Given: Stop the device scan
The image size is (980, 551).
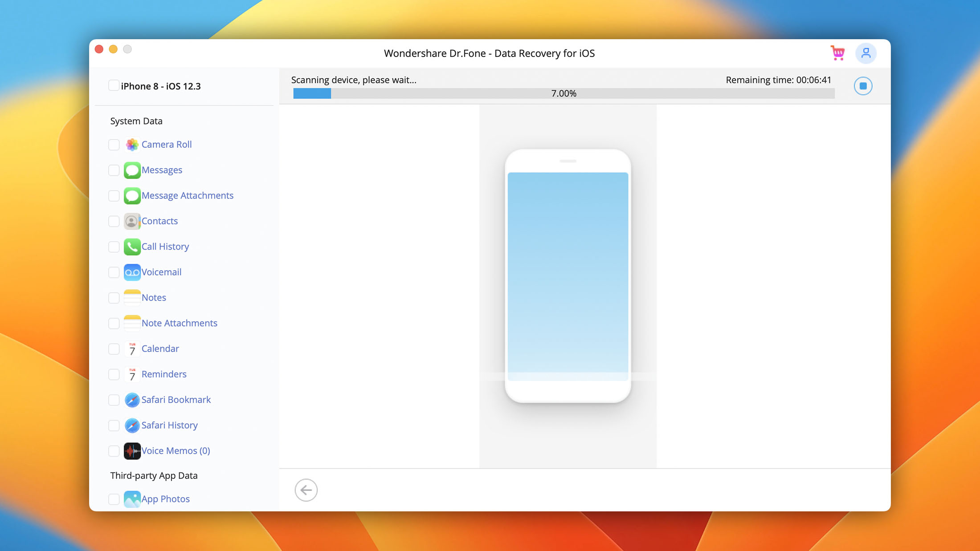Looking at the screenshot, I should (863, 86).
